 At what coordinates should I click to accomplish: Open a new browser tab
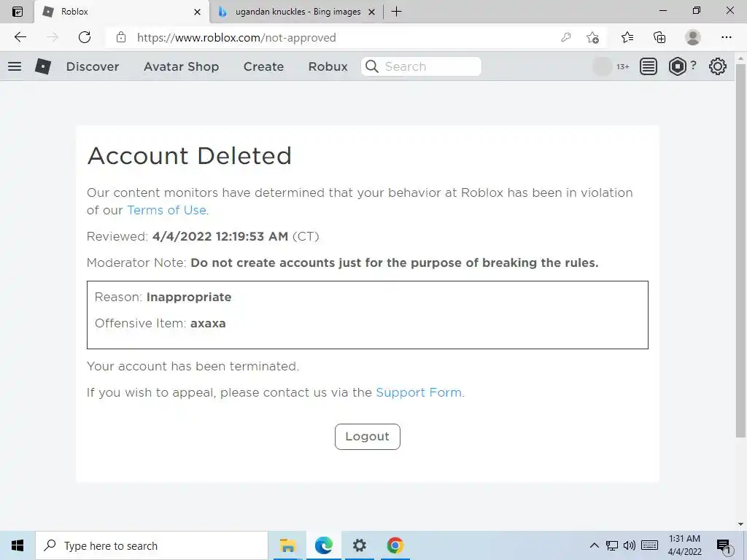pyautogui.click(x=396, y=12)
